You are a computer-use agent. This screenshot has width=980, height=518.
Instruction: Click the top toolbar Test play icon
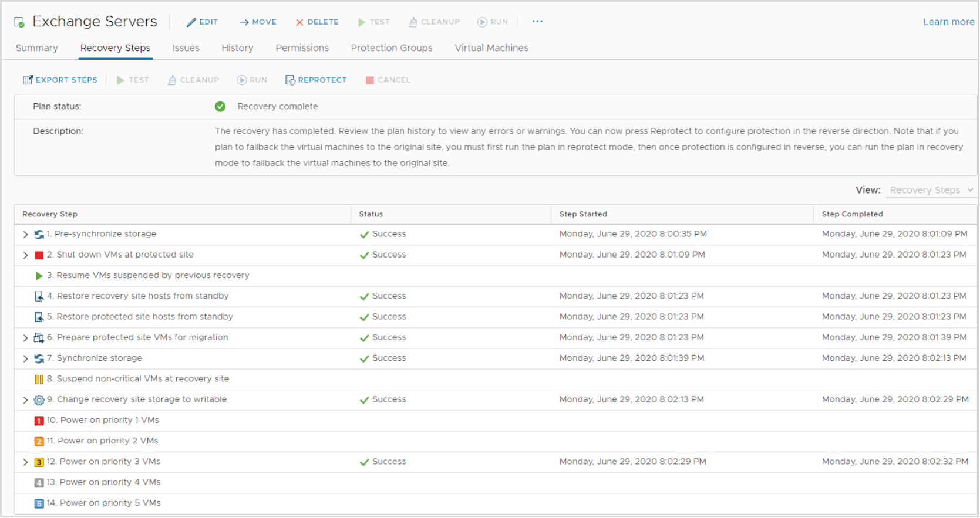[362, 22]
